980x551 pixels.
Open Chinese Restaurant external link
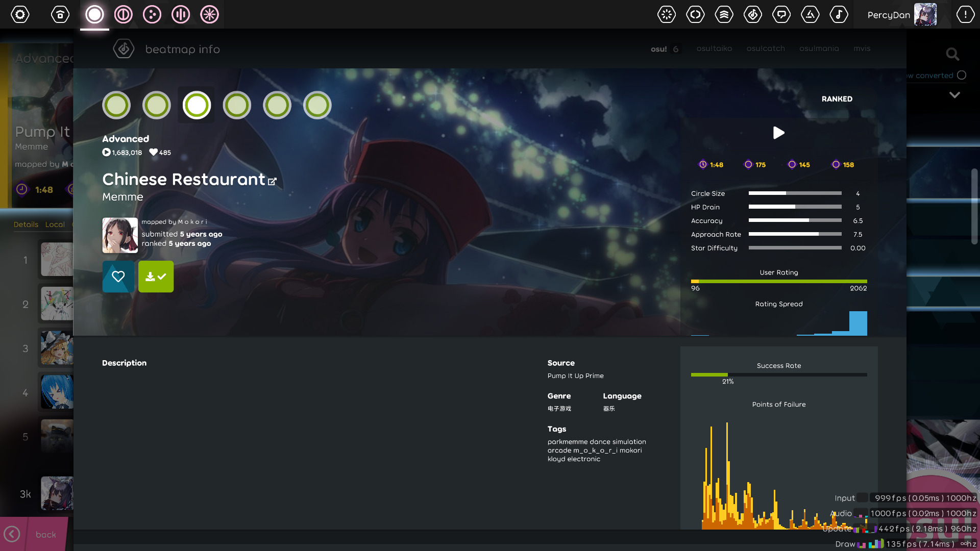272,181
